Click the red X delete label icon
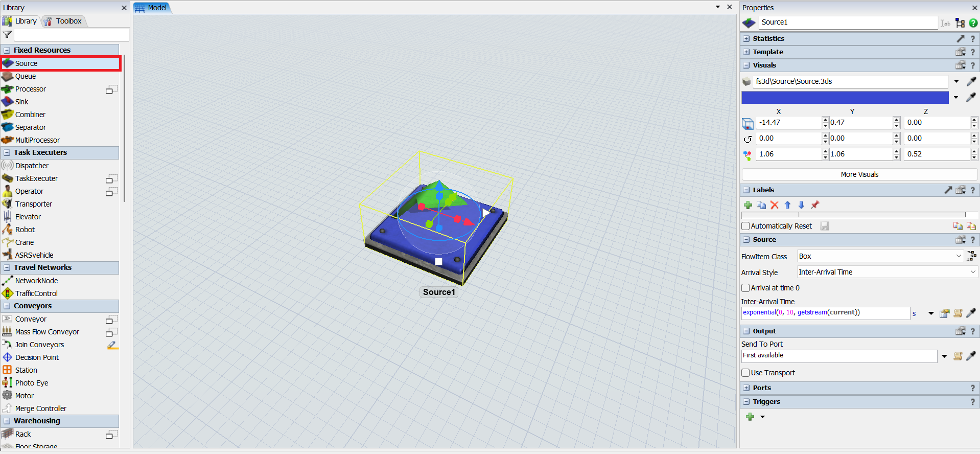980x454 pixels. pyautogui.click(x=775, y=205)
